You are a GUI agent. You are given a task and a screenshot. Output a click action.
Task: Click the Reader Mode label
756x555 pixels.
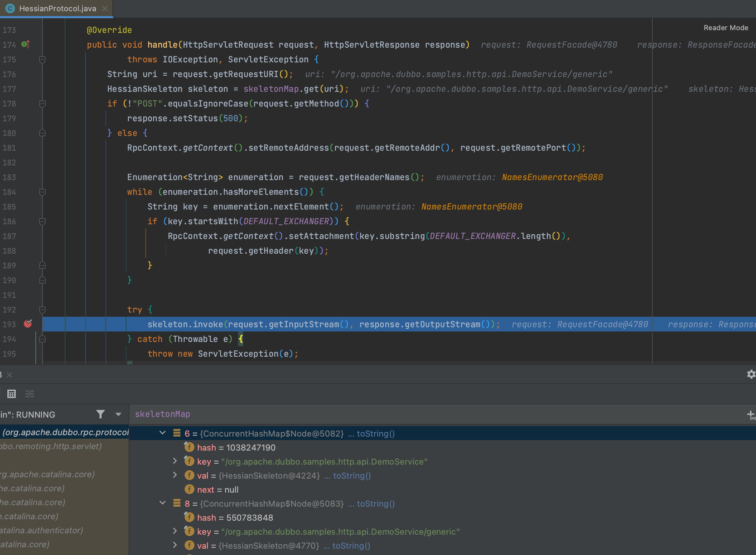pos(726,28)
